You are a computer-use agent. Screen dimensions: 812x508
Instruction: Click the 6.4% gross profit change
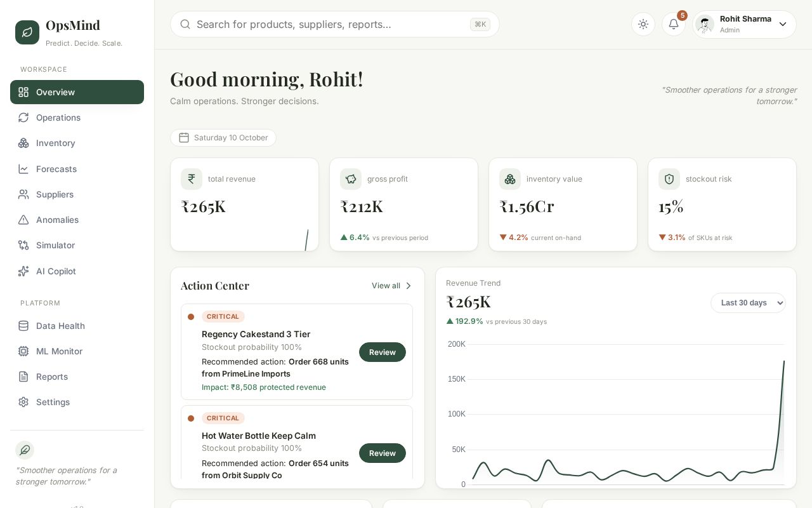point(355,237)
